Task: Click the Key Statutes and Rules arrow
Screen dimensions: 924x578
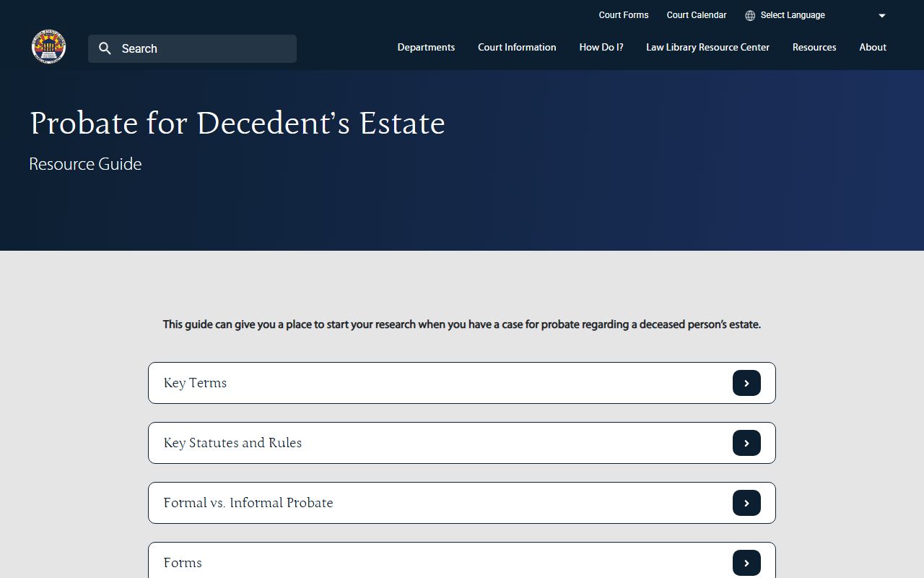Action: (746, 443)
